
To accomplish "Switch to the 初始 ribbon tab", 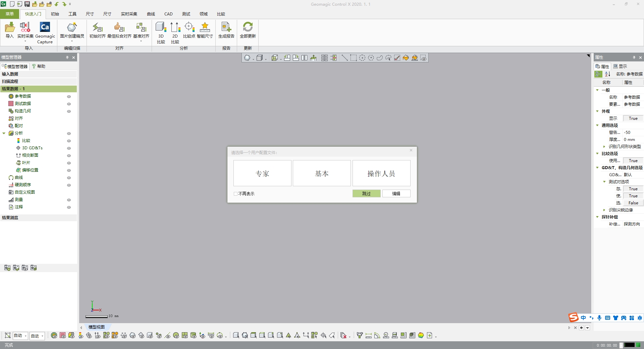I will tap(55, 14).
